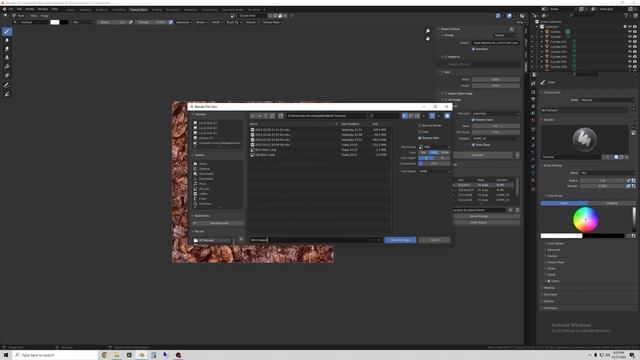The image size is (640, 360).
Task: Switch to Shading workspace tab
Action: point(156,9)
